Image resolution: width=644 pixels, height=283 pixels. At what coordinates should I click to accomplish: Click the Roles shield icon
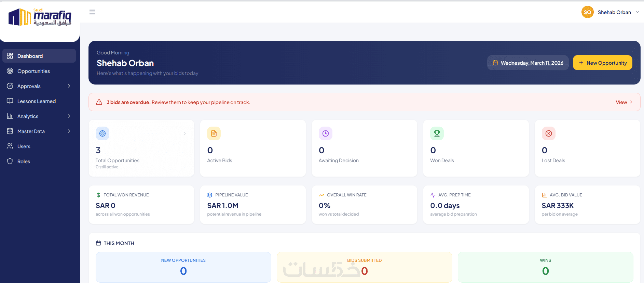click(10, 161)
